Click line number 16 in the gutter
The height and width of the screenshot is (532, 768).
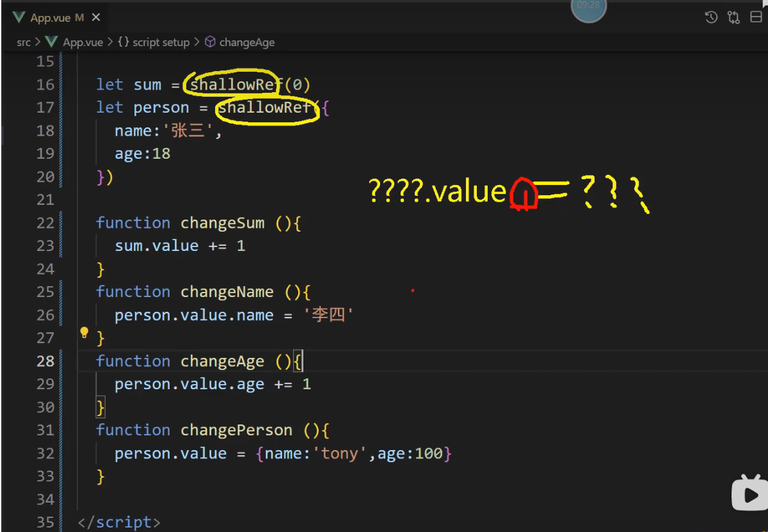point(45,85)
